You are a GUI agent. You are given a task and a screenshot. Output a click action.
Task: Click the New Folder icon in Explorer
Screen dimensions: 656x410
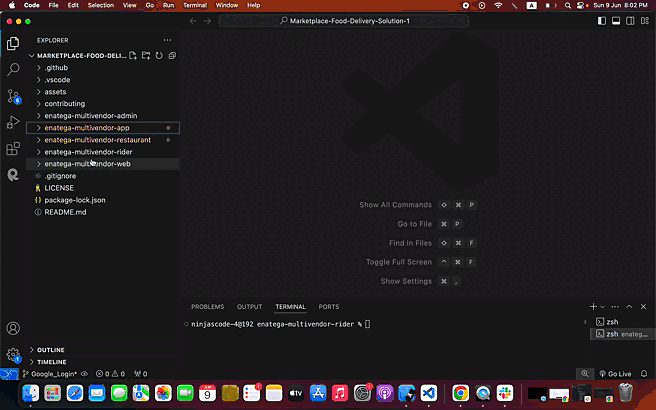point(146,55)
